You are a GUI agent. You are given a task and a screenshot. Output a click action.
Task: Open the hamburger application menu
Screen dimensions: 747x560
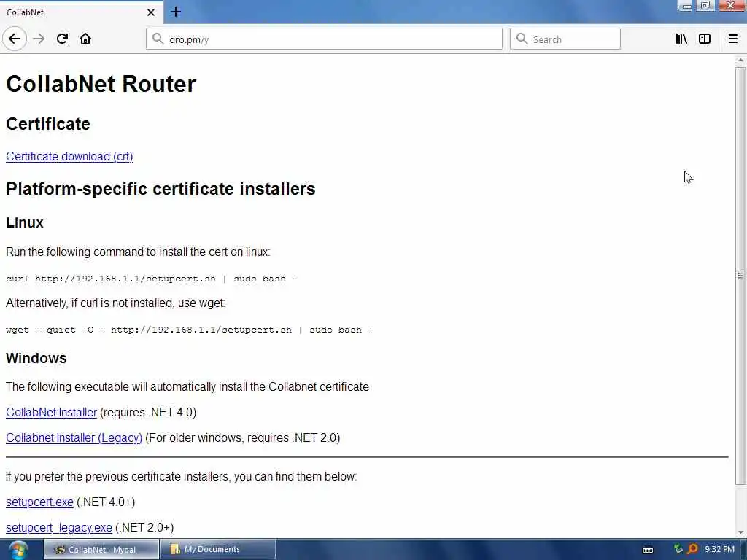tap(733, 39)
